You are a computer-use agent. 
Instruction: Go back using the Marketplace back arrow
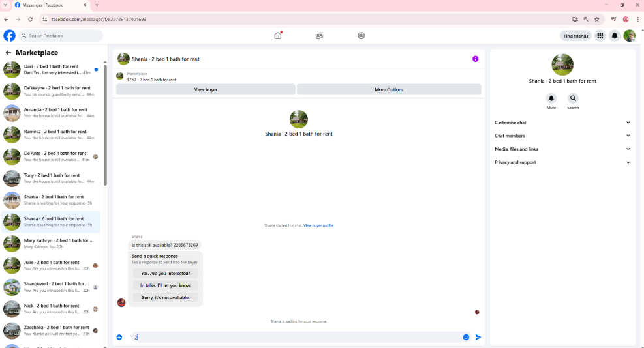(8, 53)
